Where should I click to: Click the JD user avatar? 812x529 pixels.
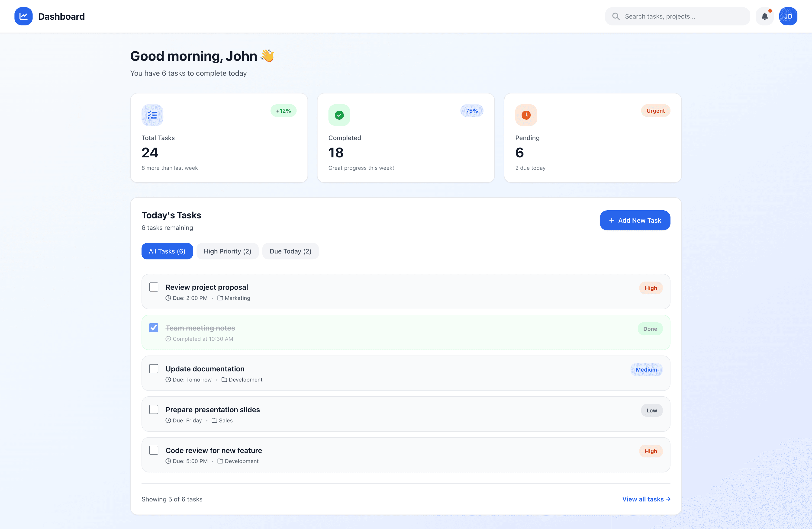(x=788, y=16)
